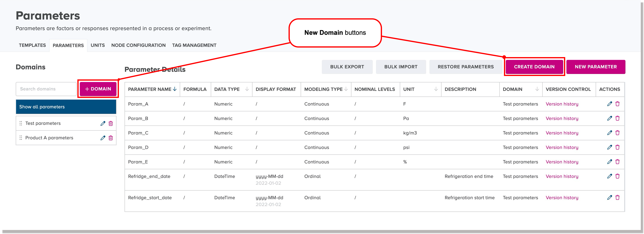Sort the table by the Unit column
This screenshot has height=234, width=644.
click(436, 89)
